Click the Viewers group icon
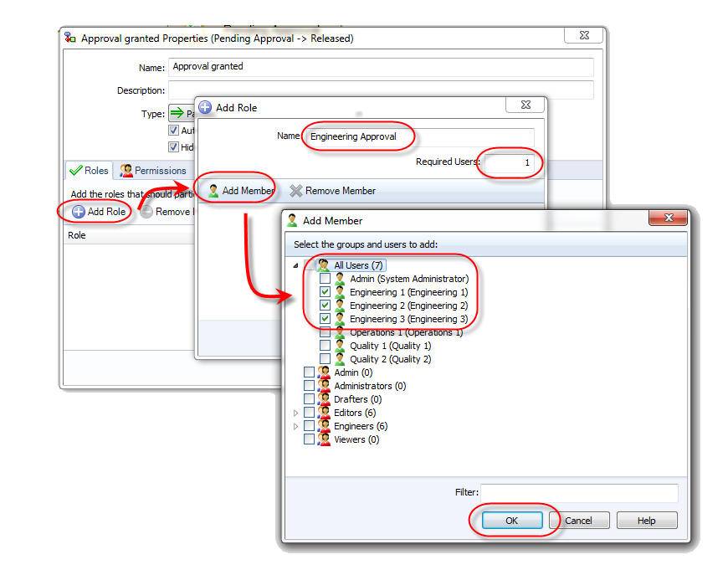The height and width of the screenshot is (570, 728). (324, 439)
